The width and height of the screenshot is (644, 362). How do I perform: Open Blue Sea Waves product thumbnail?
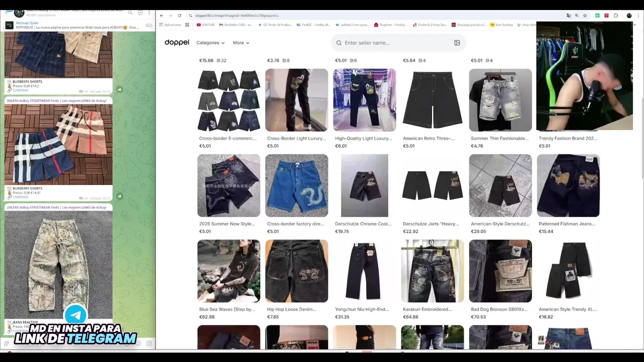(229, 271)
